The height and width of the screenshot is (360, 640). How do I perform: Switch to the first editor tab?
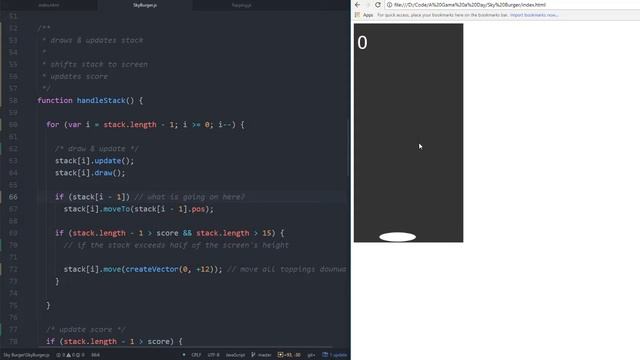(49, 5)
